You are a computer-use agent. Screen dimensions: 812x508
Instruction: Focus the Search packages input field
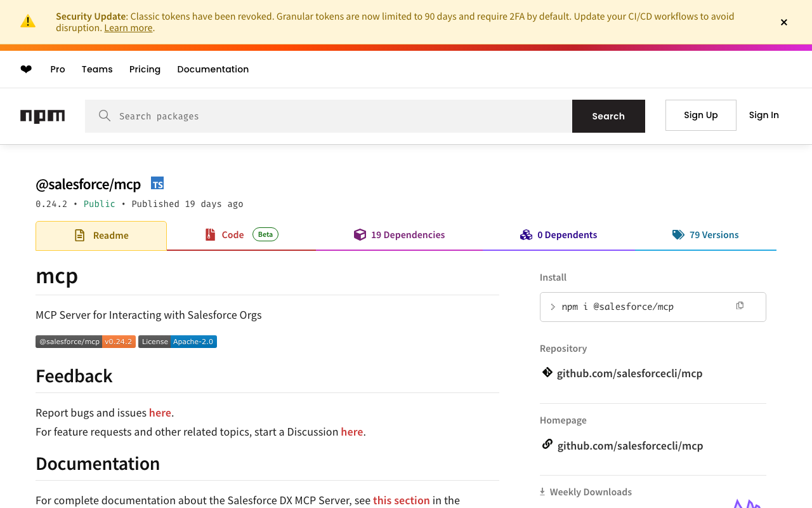[343, 116]
